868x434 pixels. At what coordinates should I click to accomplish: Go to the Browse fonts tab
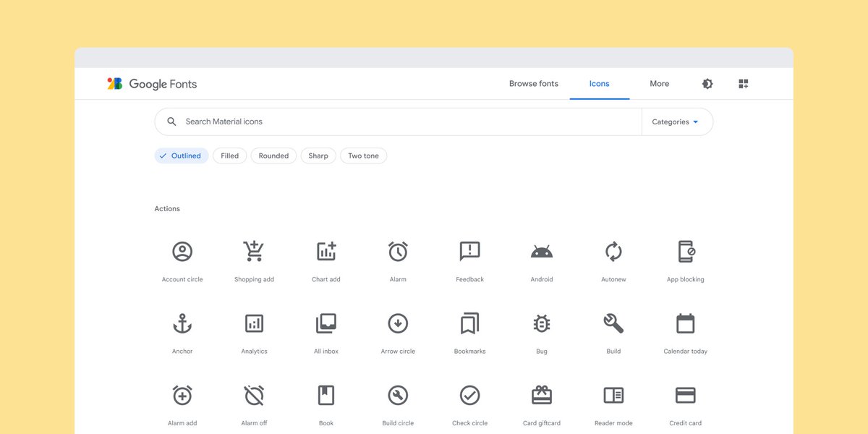(534, 84)
